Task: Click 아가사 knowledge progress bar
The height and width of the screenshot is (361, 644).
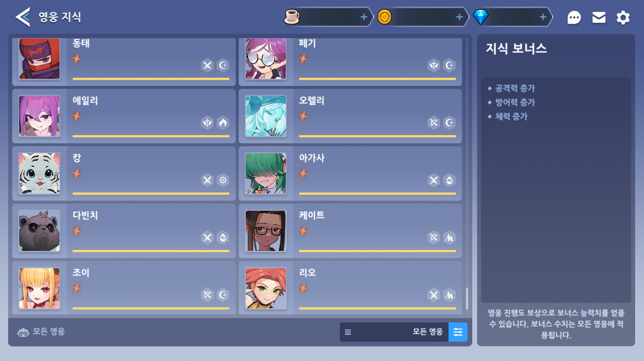Action: click(378, 194)
